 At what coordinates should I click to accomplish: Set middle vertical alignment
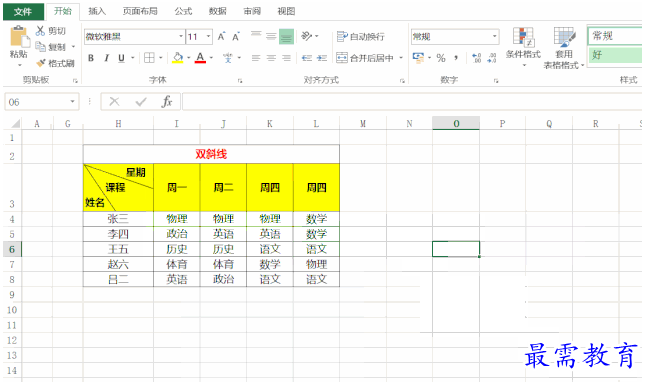[271, 36]
